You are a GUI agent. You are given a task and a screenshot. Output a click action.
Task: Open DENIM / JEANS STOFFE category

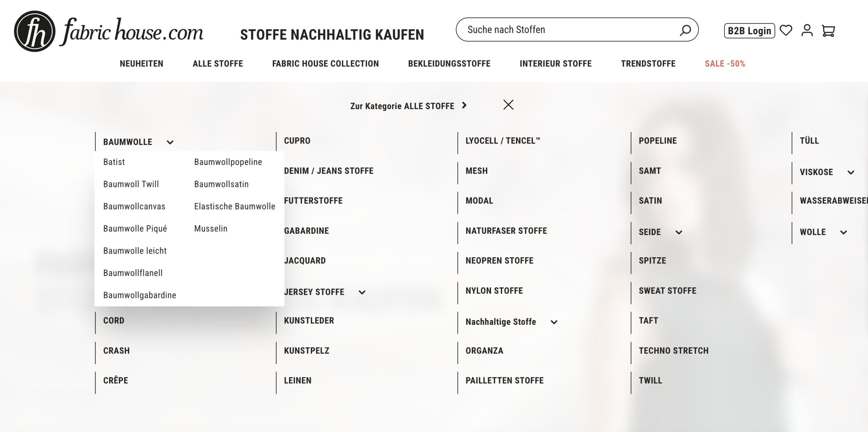point(329,171)
